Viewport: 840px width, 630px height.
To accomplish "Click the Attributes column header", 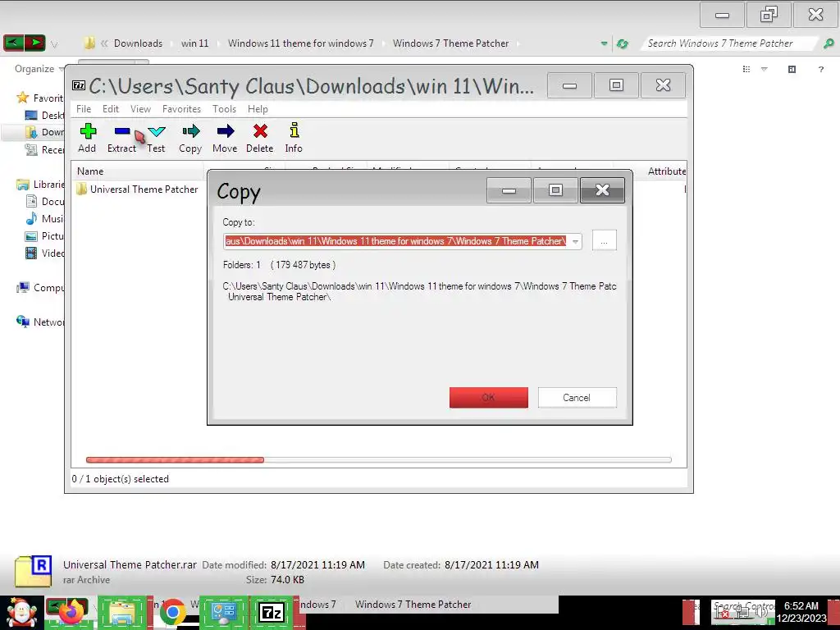I will click(x=666, y=171).
